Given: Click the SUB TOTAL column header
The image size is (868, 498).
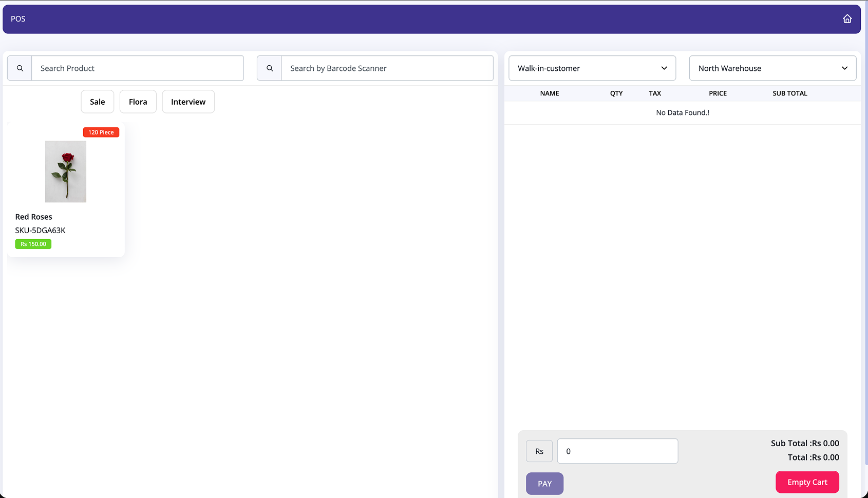Looking at the screenshot, I should [x=789, y=93].
